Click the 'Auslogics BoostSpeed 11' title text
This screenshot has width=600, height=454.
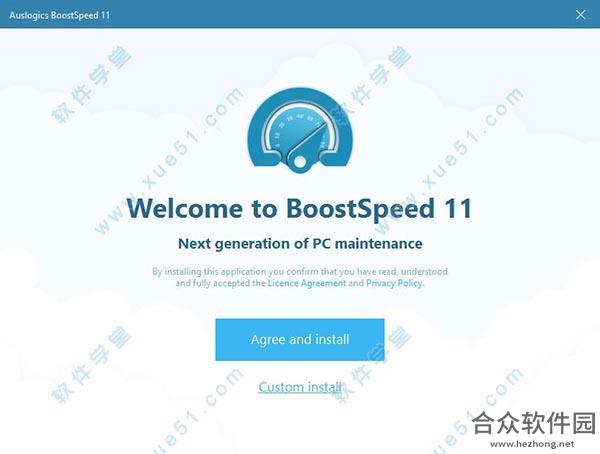pyautogui.click(x=60, y=15)
